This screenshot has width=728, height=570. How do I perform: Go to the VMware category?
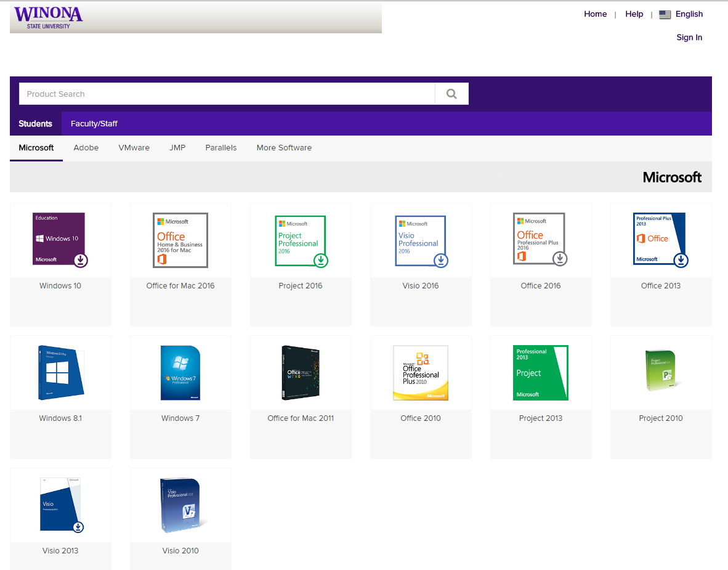[x=134, y=148]
